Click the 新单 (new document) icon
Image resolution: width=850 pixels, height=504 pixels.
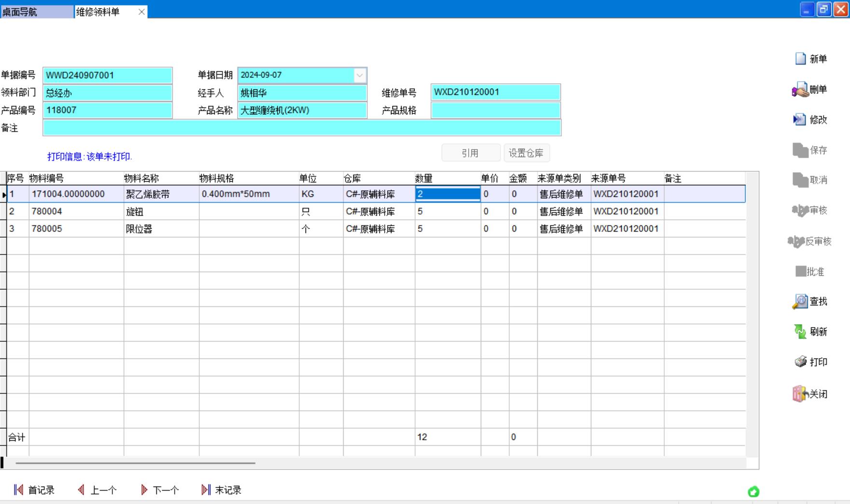coord(801,59)
